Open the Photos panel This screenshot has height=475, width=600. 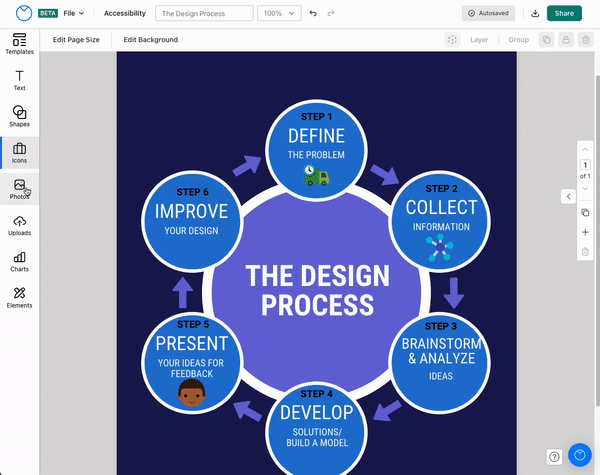pyautogui.click(x=19, y=189)
